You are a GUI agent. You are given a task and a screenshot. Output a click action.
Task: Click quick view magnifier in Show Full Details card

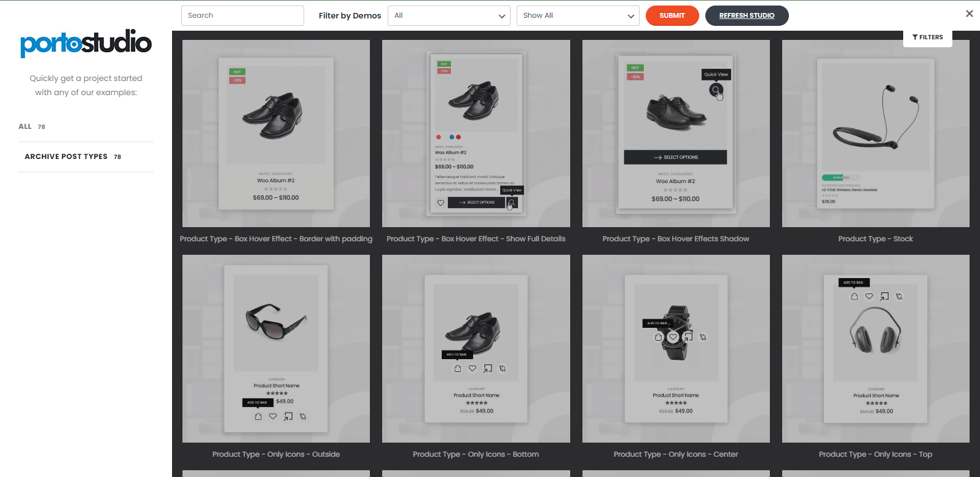point(511,203)
